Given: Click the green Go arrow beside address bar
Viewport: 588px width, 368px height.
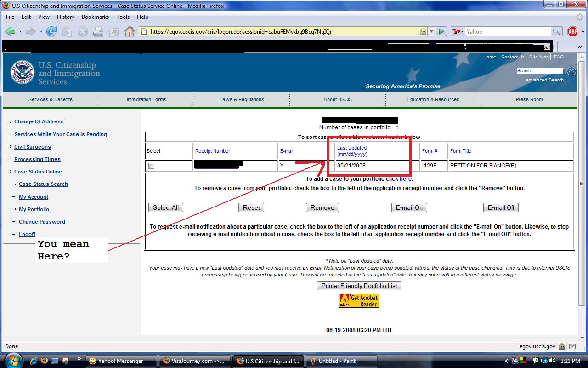Looking at the screenshot, I should [x=441, y=32].
